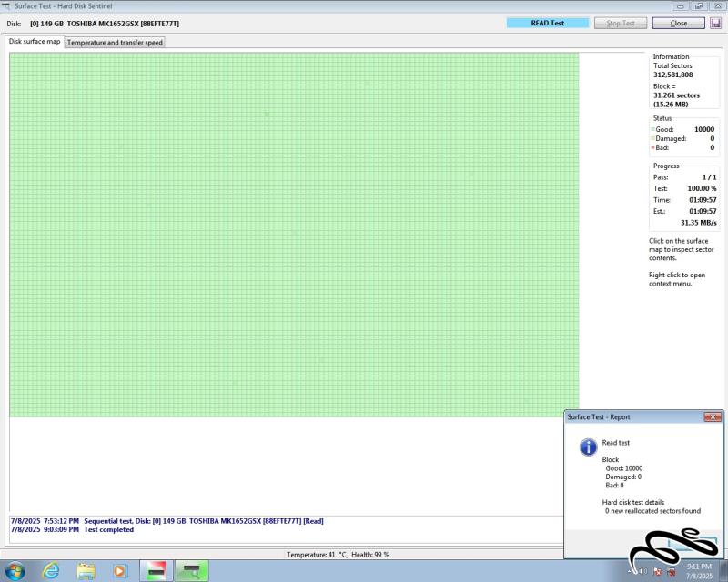Click the Good count value 10000 in Status
Screen dimensions: 728x582
point(703,129)
